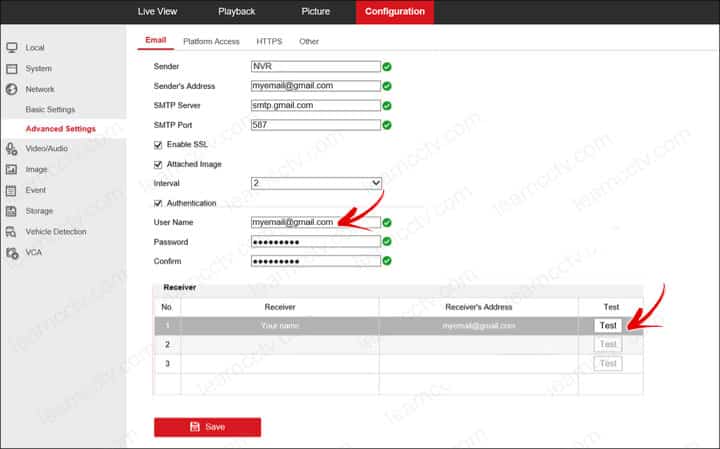
Task: Switch to the Playback tab
Action: click(x=236, y=11)
